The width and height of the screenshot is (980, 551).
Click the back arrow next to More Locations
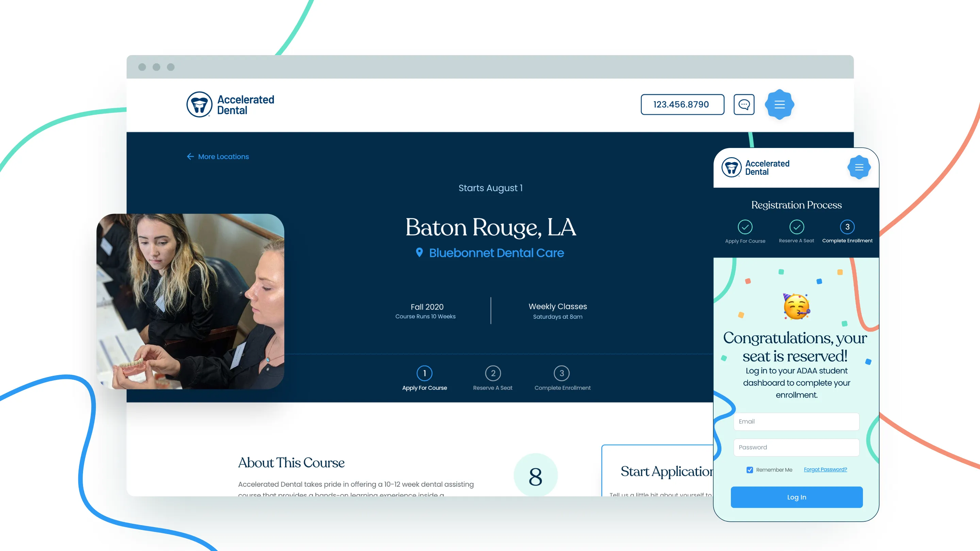[191, 156]
